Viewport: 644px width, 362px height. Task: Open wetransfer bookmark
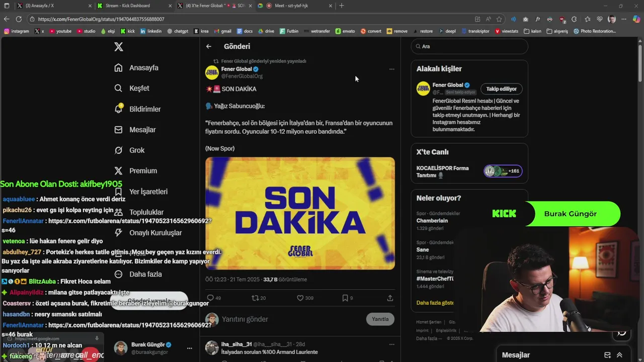[x=316, y=31]
